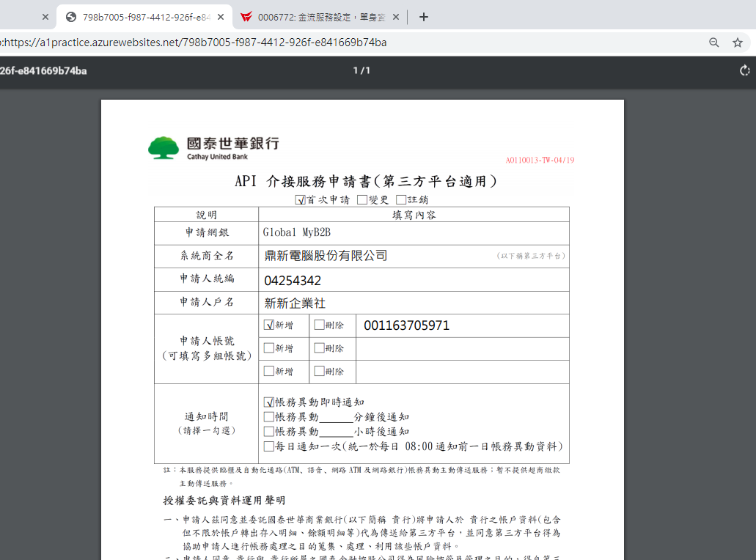756x560 pixels.
Task: Check the 帳務異動 分鐘後通知 checkbox
Action: pyautogui.click(x=269, y=416)
